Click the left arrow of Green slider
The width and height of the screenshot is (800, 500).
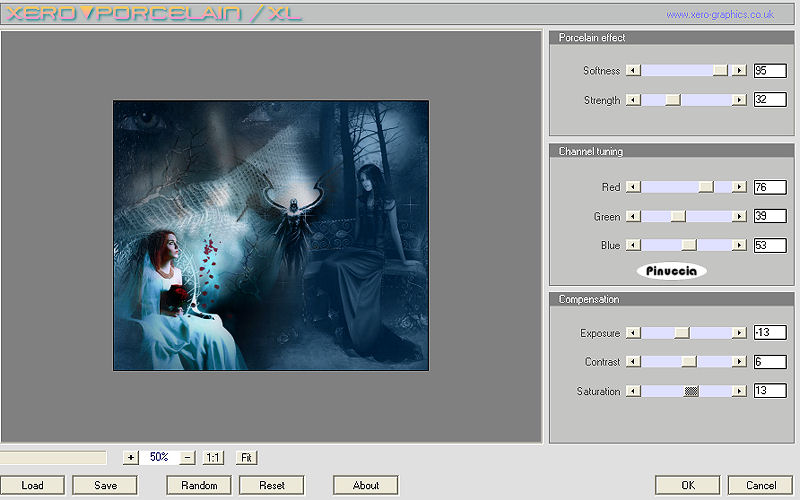633,216
